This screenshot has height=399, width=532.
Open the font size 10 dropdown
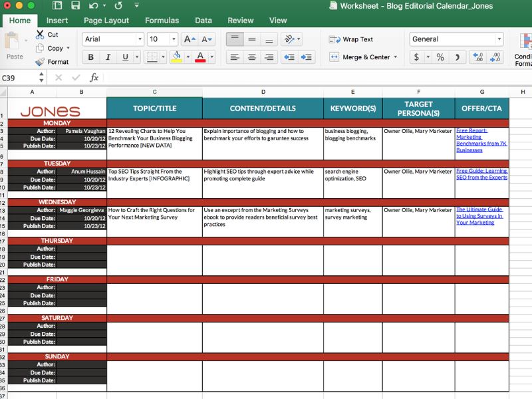[x=174, y=39]
